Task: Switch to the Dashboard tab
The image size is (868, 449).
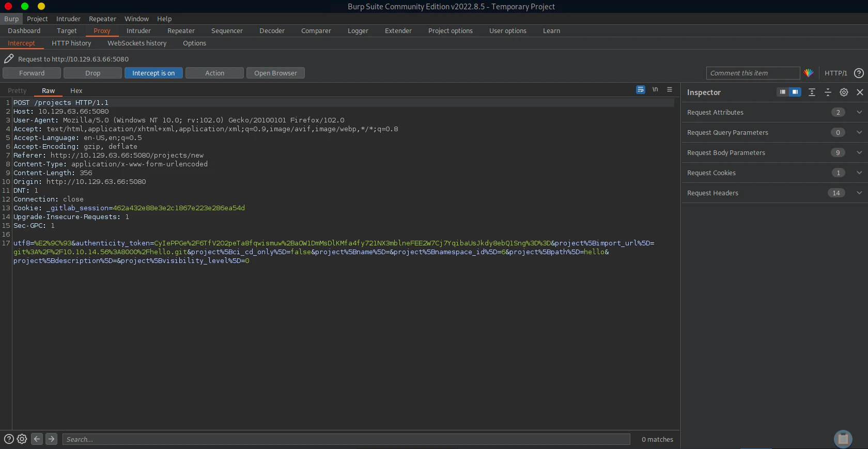Action: point(24,30)
